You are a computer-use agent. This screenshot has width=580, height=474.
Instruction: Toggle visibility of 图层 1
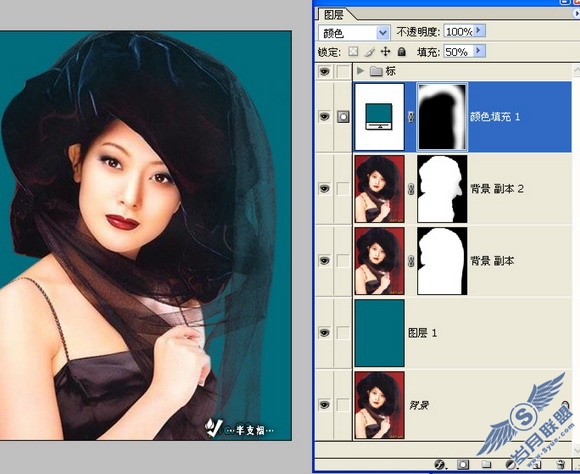point(324,333)
